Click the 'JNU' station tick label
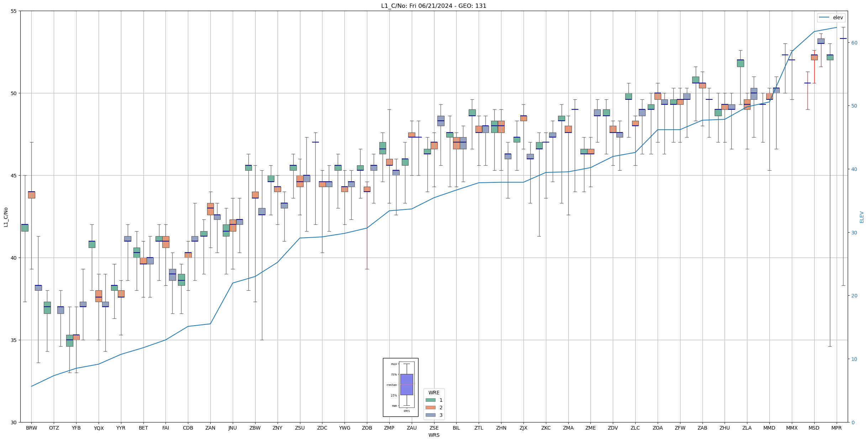This screenshot has width=868, height=441. pyautogui.click(x=233, y=428)
